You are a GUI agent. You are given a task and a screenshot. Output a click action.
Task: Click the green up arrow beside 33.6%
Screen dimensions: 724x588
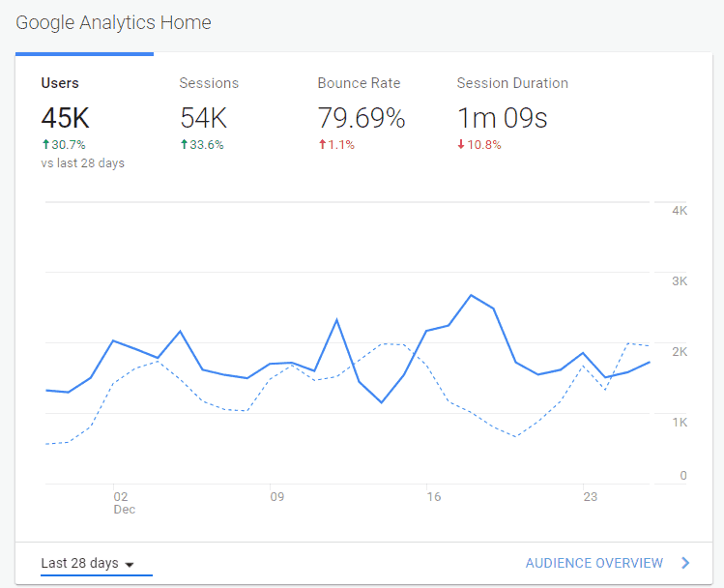pyautogui.click(x=184, y=144)
